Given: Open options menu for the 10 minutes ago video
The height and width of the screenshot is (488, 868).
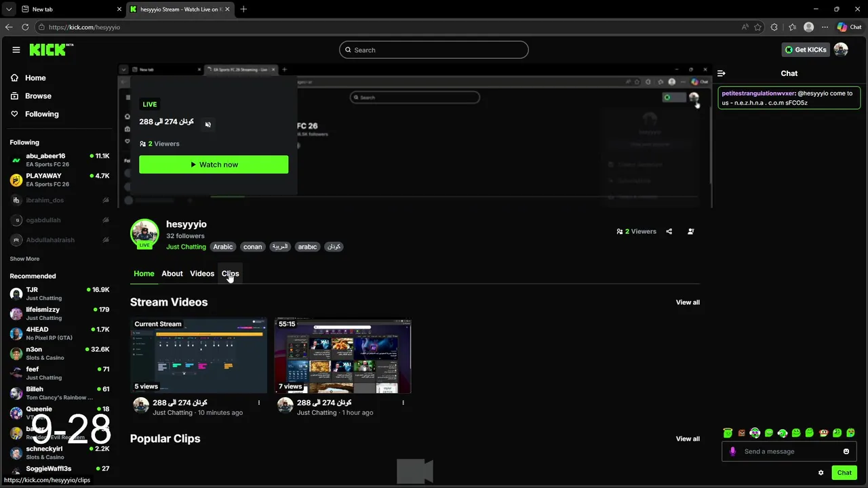Looking at the screenshot, I should [259, 403].
